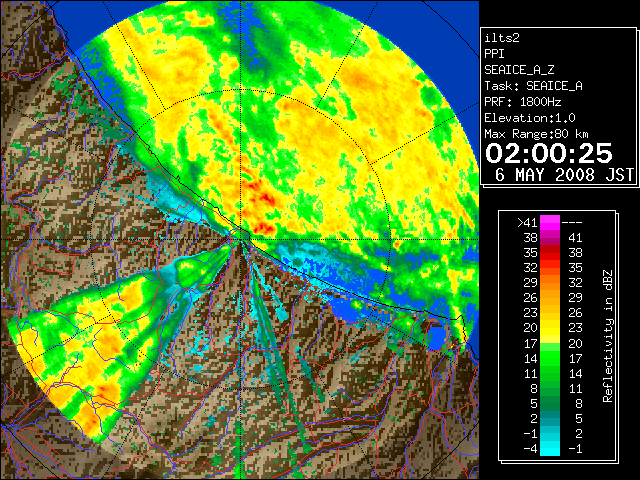Click the '-4' legend label
640x480 pixels.
click(530, 449)
